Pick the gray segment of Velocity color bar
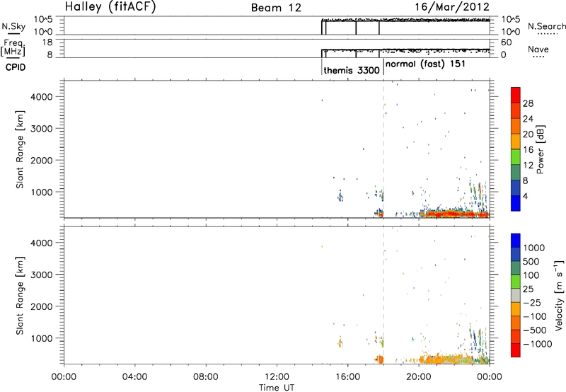 (x=516, y=296)
